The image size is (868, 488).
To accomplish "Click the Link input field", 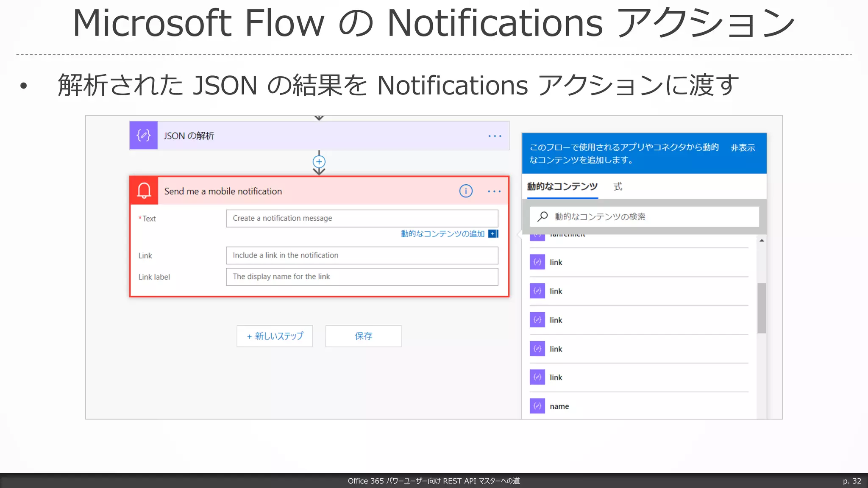I will point(362,255).
